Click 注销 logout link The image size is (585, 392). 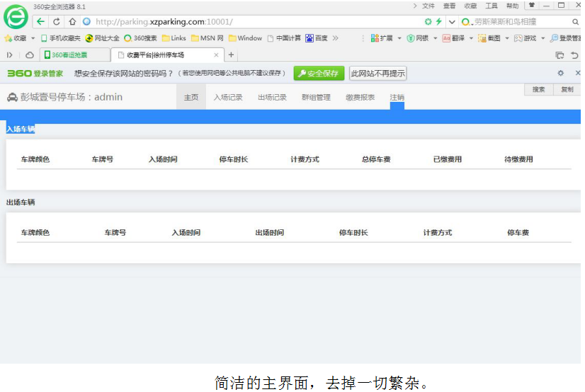(x=397, y=97)
